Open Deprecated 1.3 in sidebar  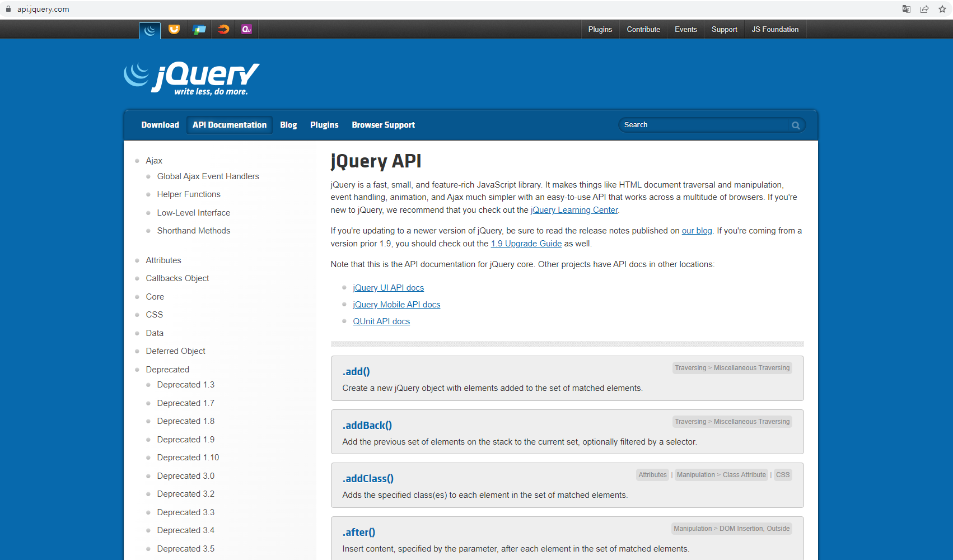coord(186,385)
